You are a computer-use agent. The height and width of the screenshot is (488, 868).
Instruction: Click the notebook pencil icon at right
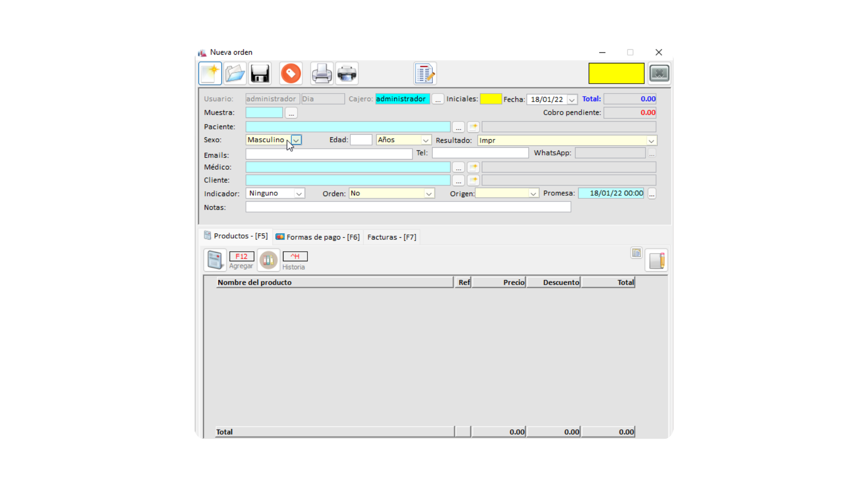pos(656,260)
